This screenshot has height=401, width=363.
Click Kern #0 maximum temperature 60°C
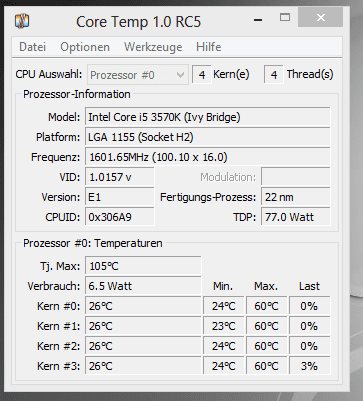click(266, 306)
